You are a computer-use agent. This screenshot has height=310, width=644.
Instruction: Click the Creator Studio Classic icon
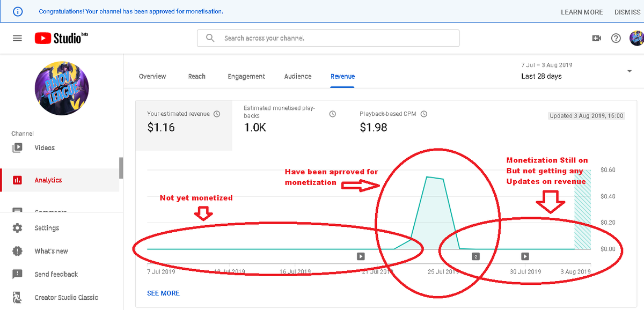[x=17, y=297]
